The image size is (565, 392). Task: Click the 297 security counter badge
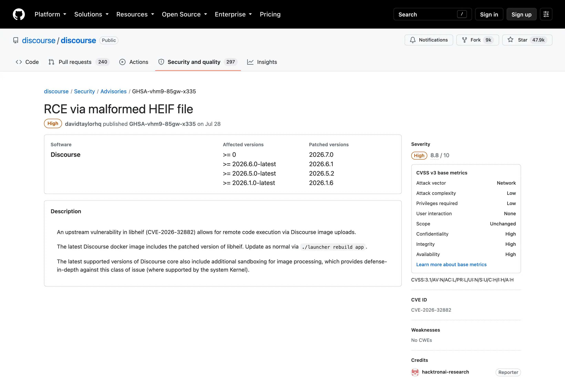(231, 62)
